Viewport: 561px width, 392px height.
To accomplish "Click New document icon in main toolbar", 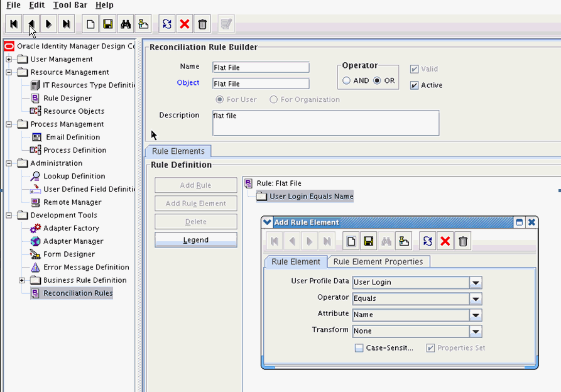I will click(90, 24).
